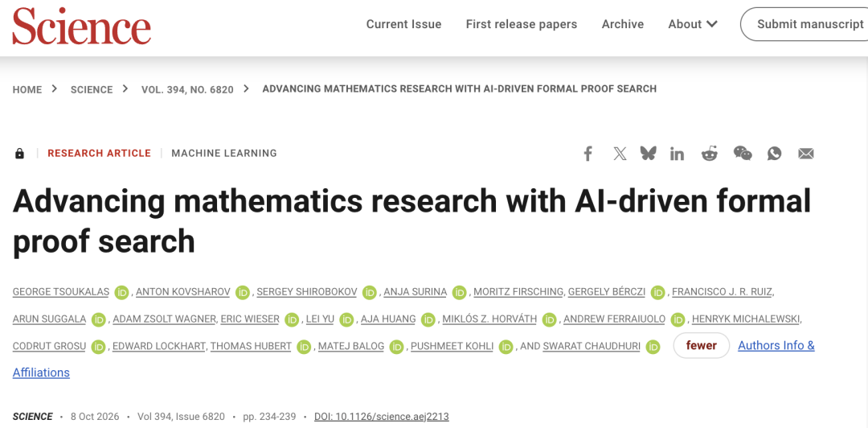Share article on WhatsApp
The image size is (868, 428).
774,154
